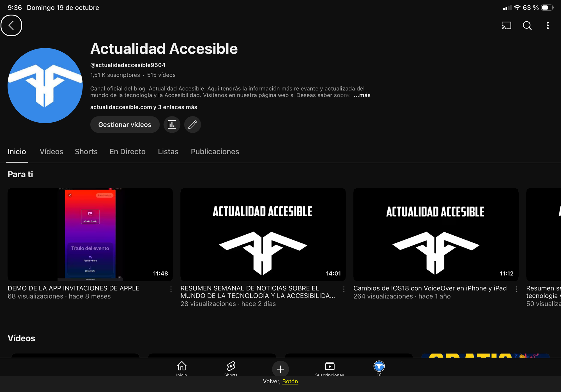Select the En Directo tab
Screen dimensions: 561x392
point(127,152)
